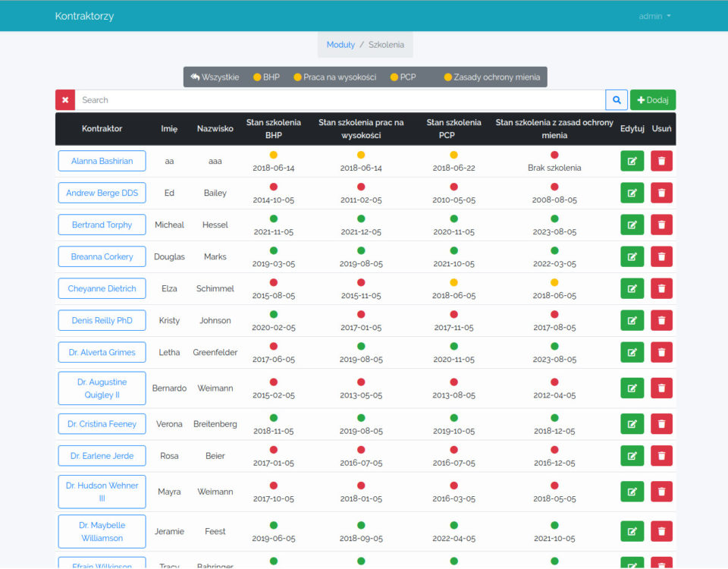728x569 pixels.
Task: Add a new entry with Dodaj
Action: click(x=653, y=100)
